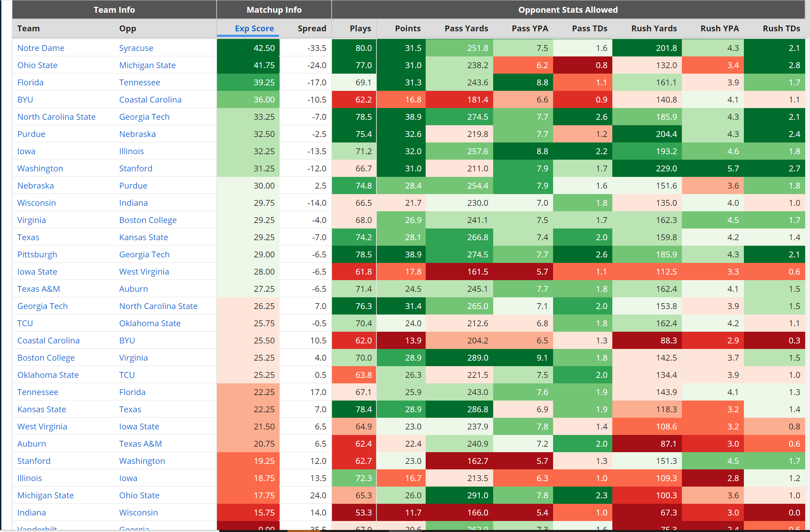Open Stanford in the Opp column
810x532 pixels.
[136, 168]
